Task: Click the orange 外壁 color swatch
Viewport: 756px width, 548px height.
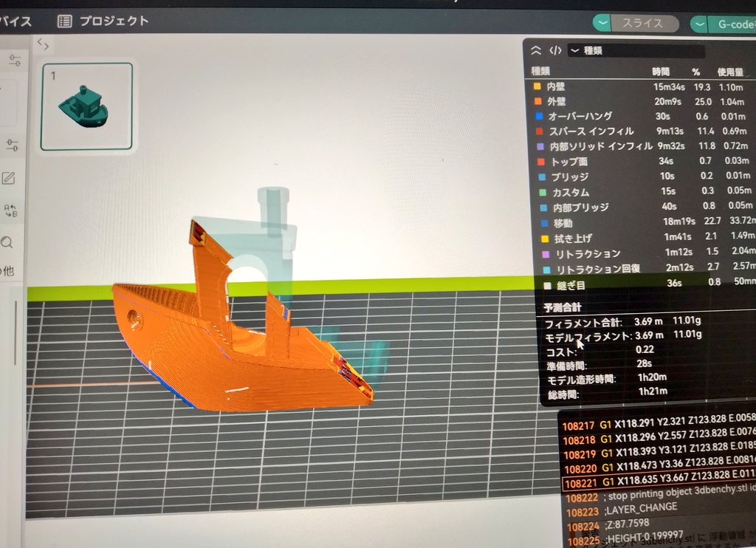Action: tap(538, 101)
